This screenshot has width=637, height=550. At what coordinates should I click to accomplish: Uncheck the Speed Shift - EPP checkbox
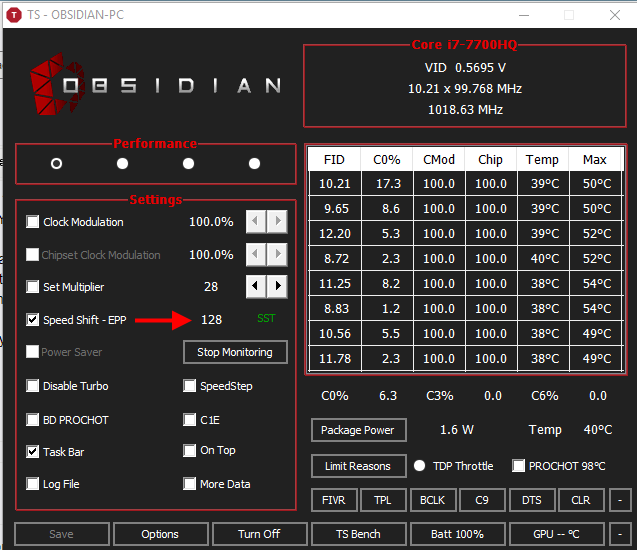click(x=33, y=320)
